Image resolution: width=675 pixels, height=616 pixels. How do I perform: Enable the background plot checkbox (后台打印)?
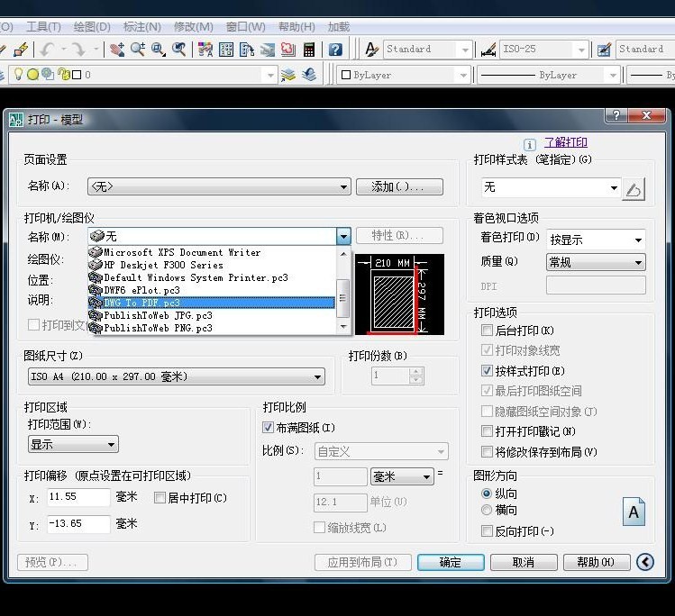(x=488, y=331)
